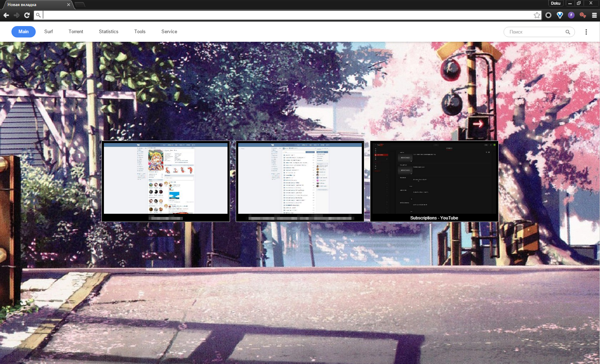The image size is (600, 364).
Task: Open the VK profile page thumbnail
Action: (166, 181)
